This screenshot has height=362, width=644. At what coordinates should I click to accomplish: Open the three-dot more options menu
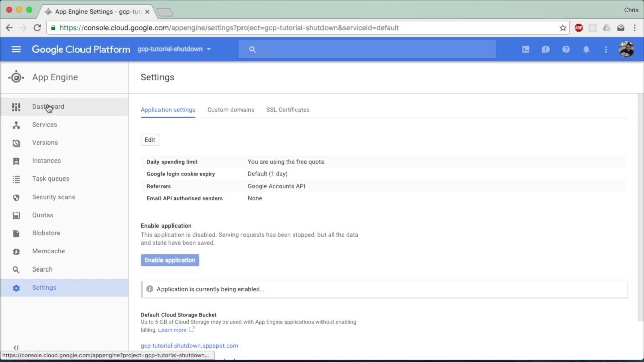606,49
